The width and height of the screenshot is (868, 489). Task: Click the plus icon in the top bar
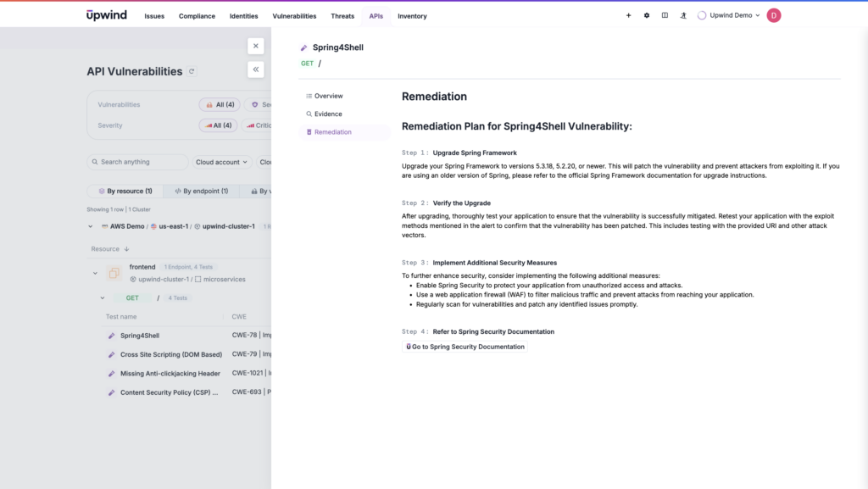pos(627,15)
